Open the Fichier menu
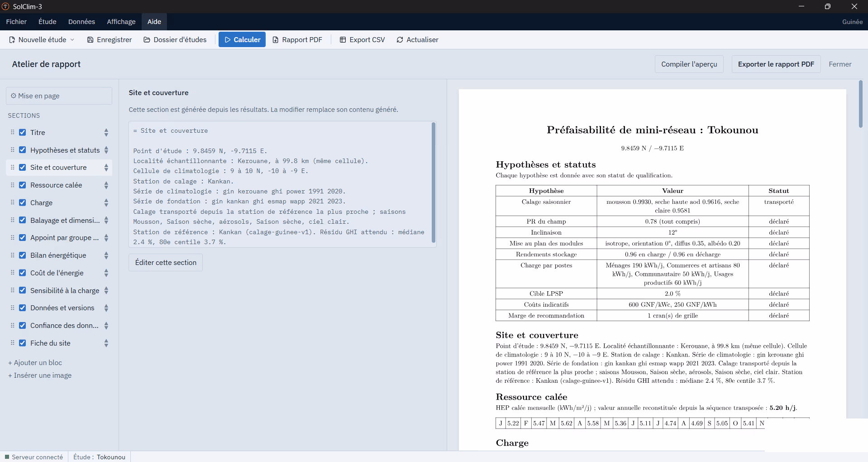This screenshot has height=462, width=868. tap(16, 22)
